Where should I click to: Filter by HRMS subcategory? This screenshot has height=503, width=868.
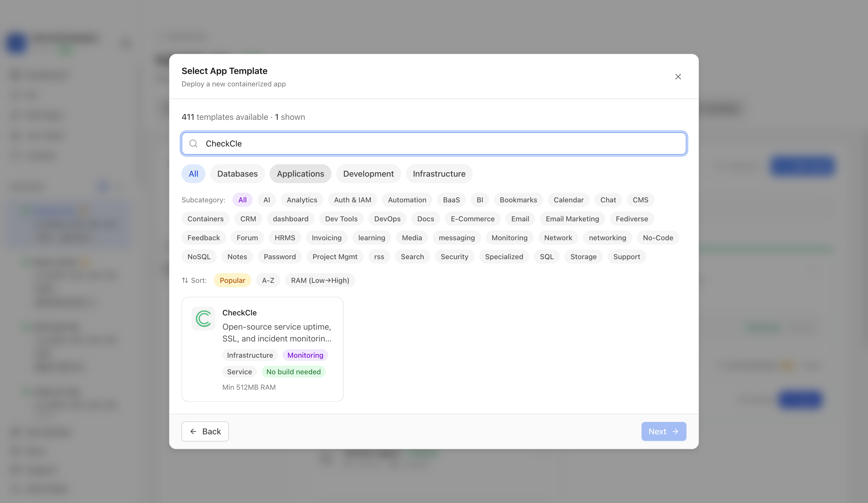(x=284, y=238)
